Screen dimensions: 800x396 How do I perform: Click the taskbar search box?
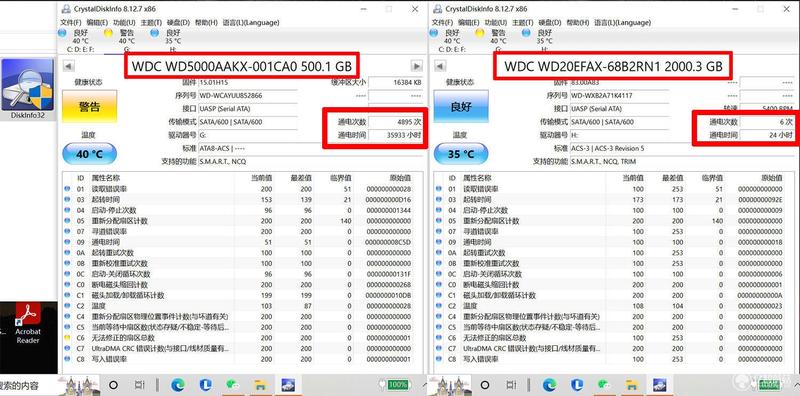[x=29, y=385]
